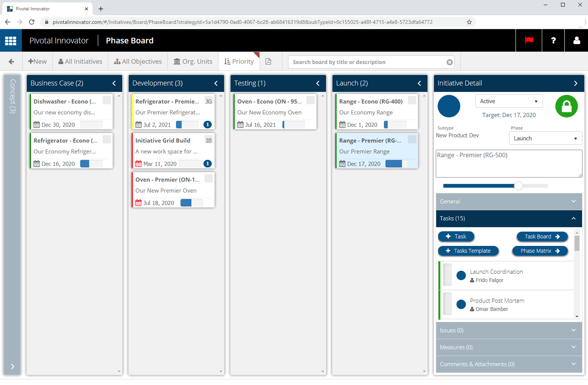Select the Priority tab

(x=239, y=62)
